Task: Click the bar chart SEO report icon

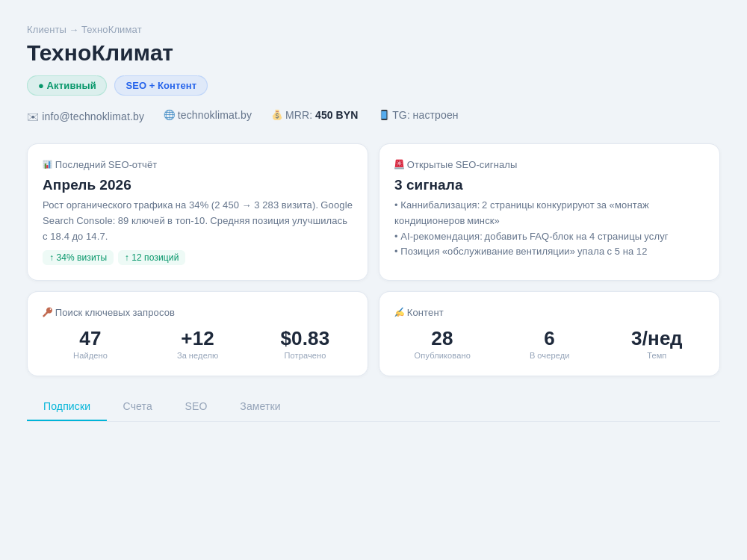Action: pos(47,164)
